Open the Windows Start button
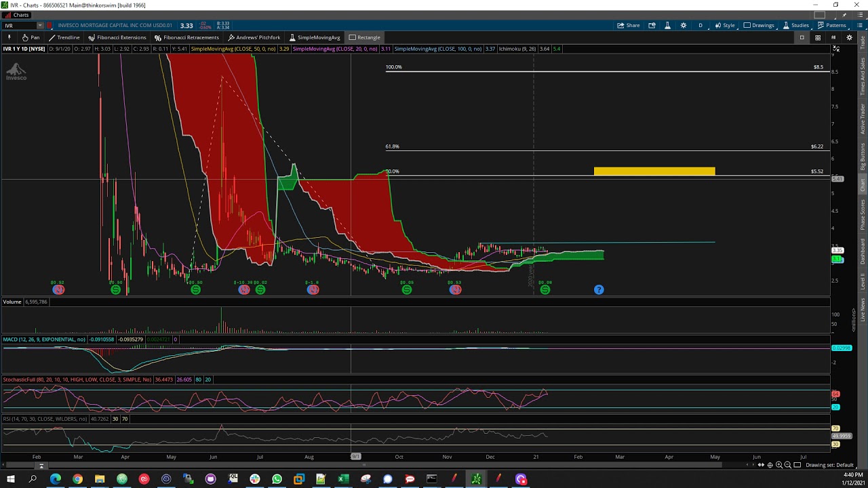 [x=11, y=479]
